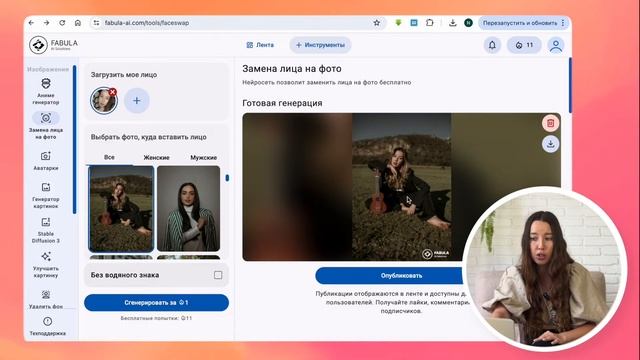640x360 pixels.
Task: Select the striped jacket woman template
Action: pyautogui.click(x=189, y=209)
